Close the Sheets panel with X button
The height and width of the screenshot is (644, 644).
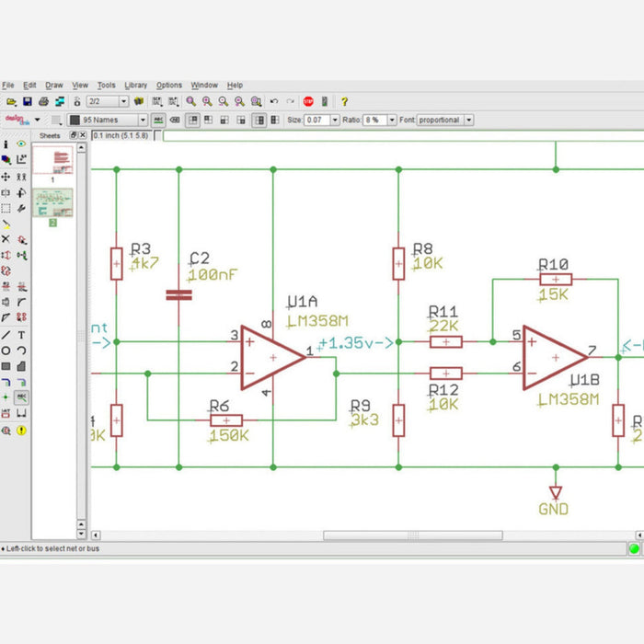click(x=83, y=135)
